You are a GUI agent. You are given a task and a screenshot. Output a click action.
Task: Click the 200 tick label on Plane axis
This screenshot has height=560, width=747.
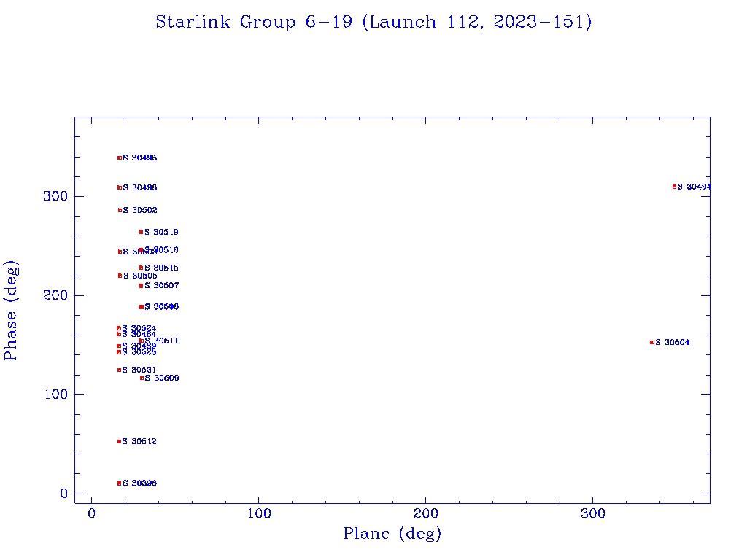[425, 514]
